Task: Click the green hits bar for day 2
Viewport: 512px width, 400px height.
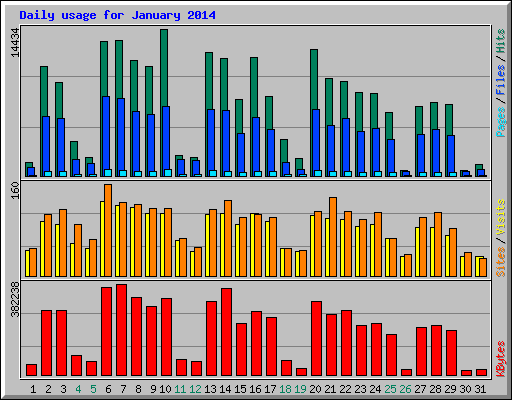Action: coord(44,90)
